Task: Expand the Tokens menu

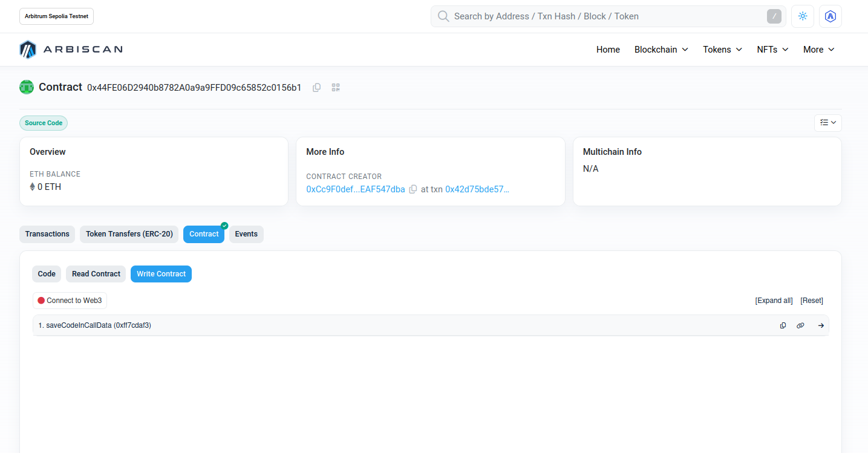Action: [x=722, y=50]
